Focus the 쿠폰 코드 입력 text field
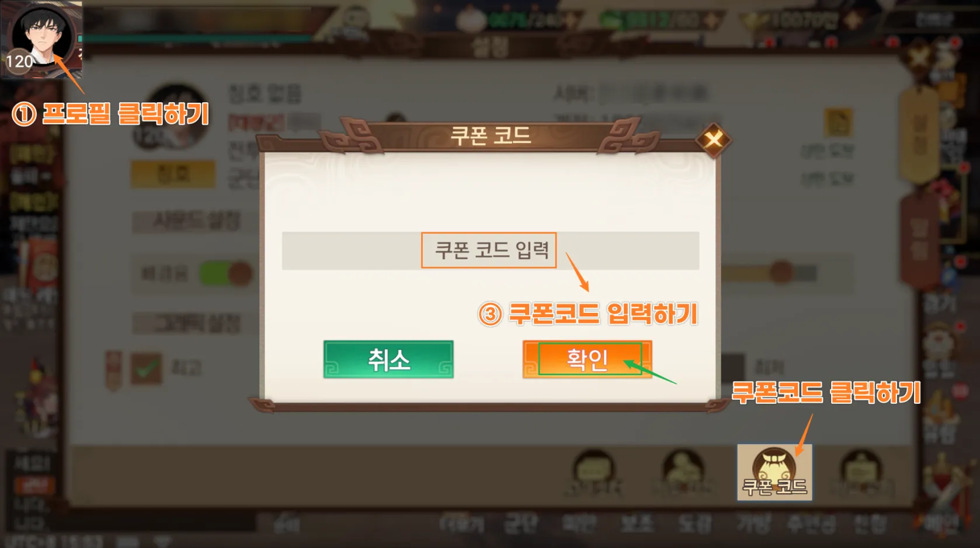The image size is (980, 548). 490,250
